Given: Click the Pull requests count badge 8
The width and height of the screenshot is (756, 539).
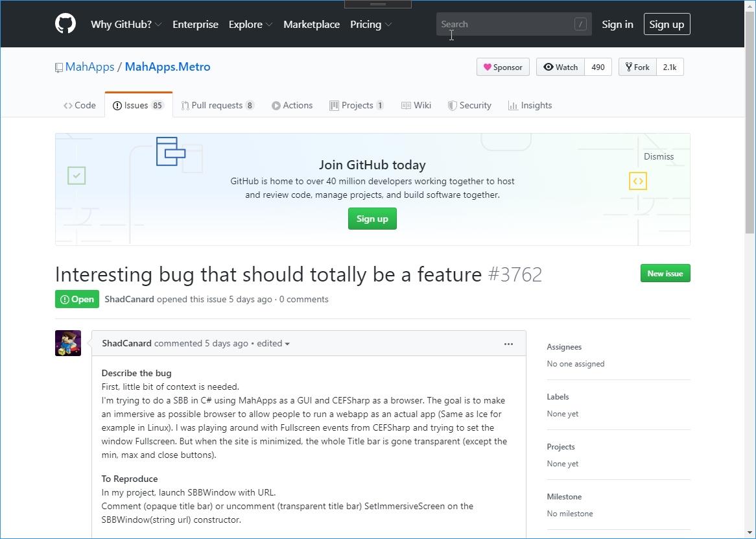Looking at the screenshot, I should tap(250, 105).
